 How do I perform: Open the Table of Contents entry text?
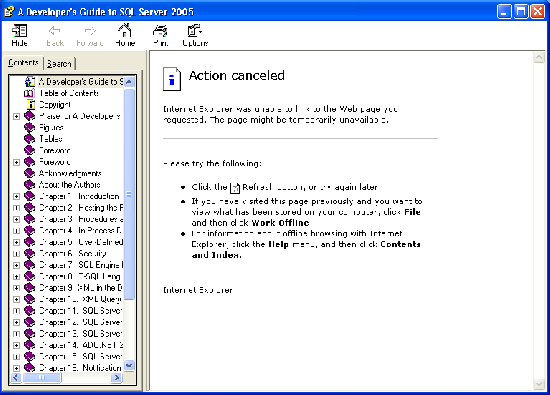(x=69, y=93)
